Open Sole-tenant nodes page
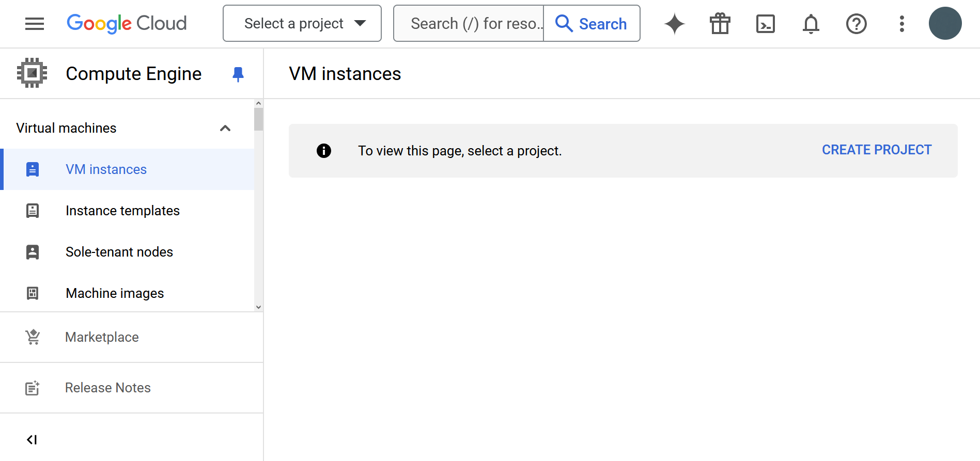Viewport: 980px width, 461px height. (127, 252)
